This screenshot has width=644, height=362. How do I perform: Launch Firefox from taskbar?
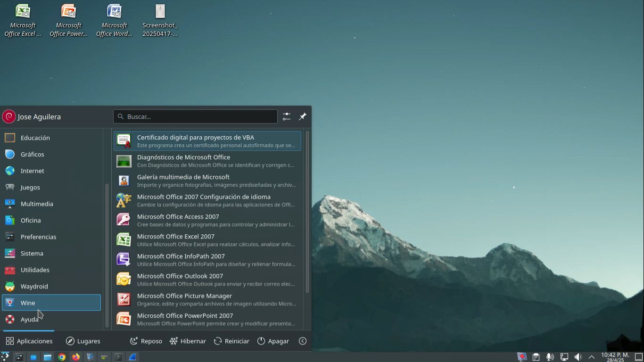tap(76, 357)
